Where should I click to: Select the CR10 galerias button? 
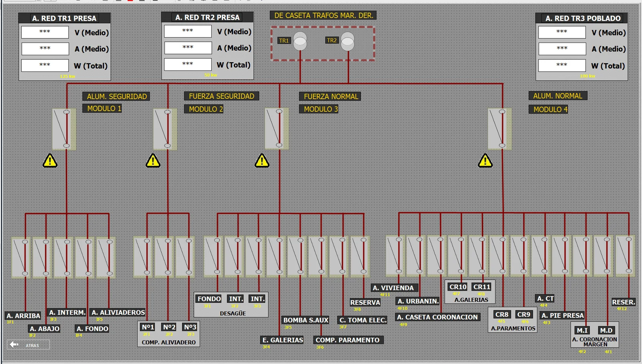click(458, 287)
